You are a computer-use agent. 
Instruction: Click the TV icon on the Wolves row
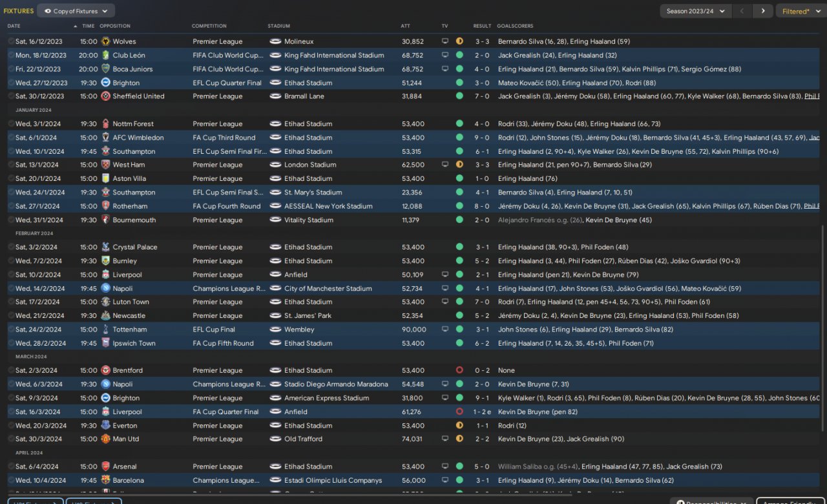point(445,41)
